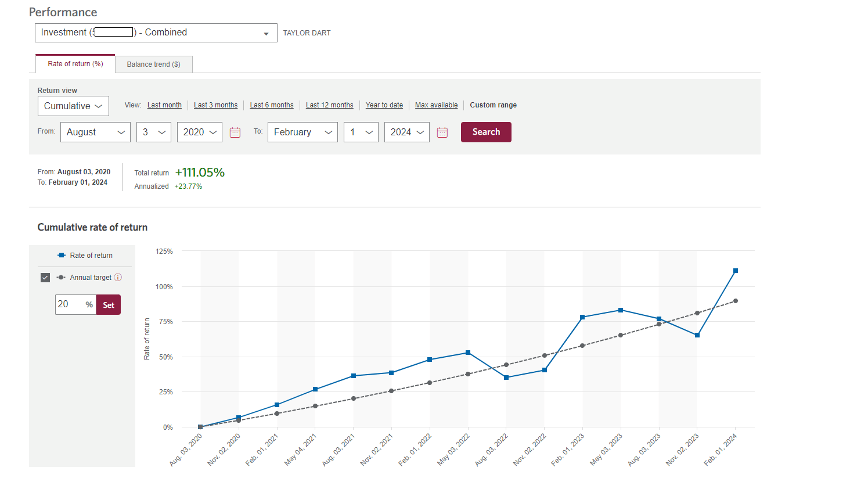Viewport: 868px width, 478px height.
Task: Open the Cumulative return view dropdown
Action: (x=73, y=106)
